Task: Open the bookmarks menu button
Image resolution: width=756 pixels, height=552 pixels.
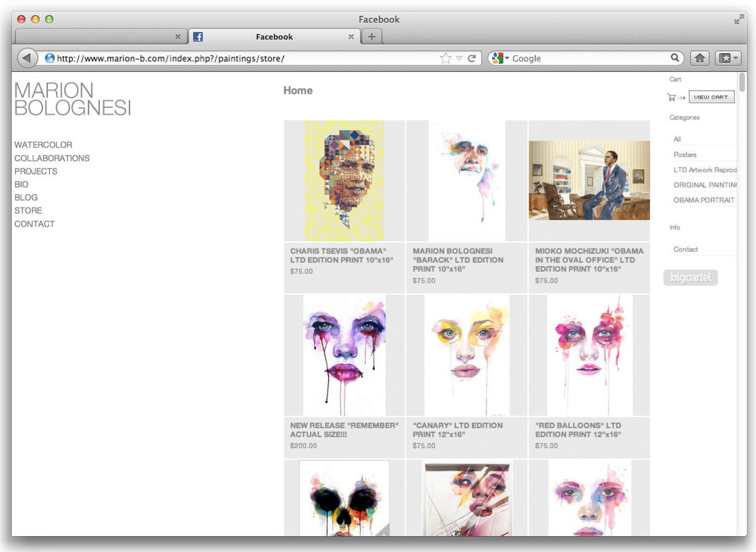Action: [728, 58]
